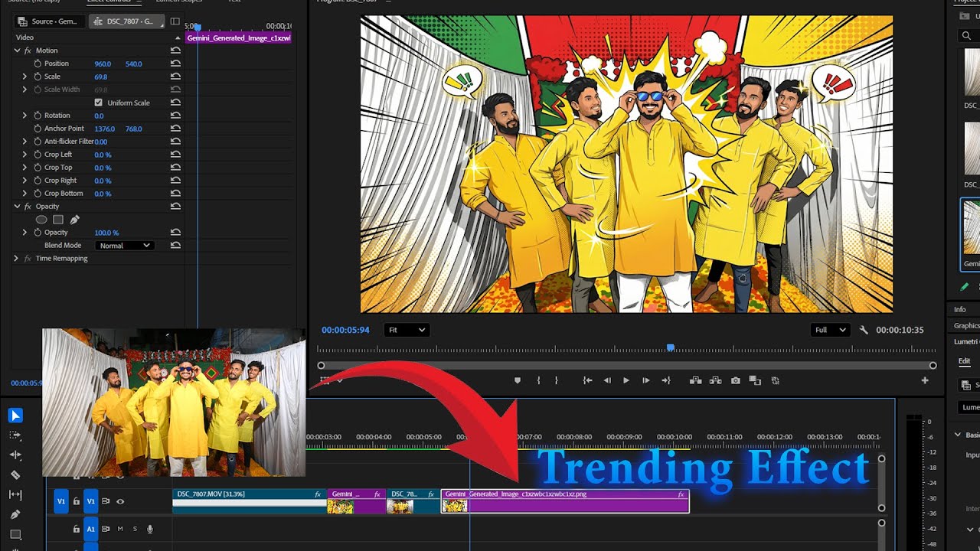Click the Opacity value 100.0 %
Image resolution: width=980 pixels, height=551 pixels.
(106, 233)
